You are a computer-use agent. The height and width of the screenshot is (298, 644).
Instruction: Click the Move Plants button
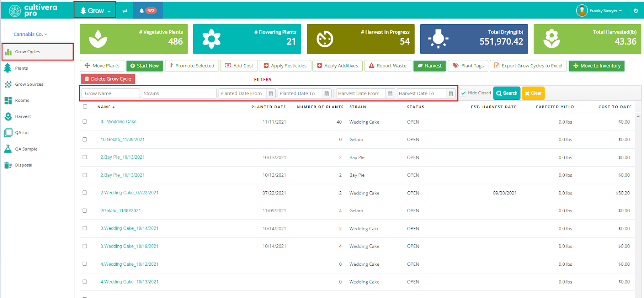(x=102, y=66)
